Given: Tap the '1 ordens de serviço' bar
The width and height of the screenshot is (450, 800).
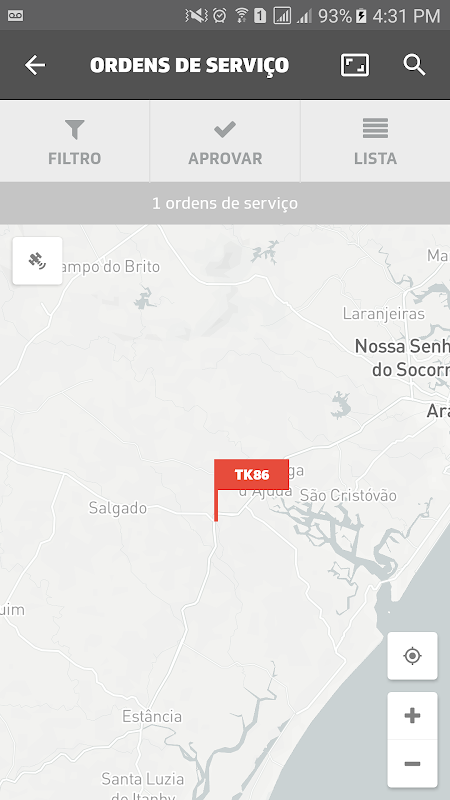Looking at the screenshot, I should click(225, 203).
